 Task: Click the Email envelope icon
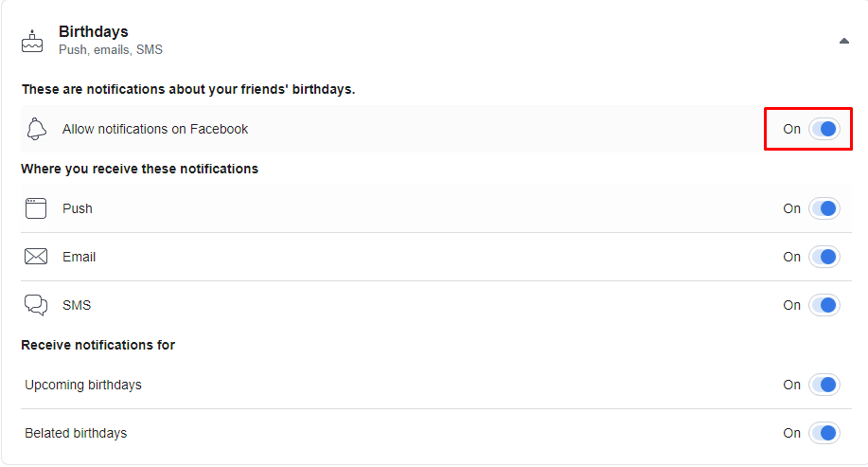(36, 257)
